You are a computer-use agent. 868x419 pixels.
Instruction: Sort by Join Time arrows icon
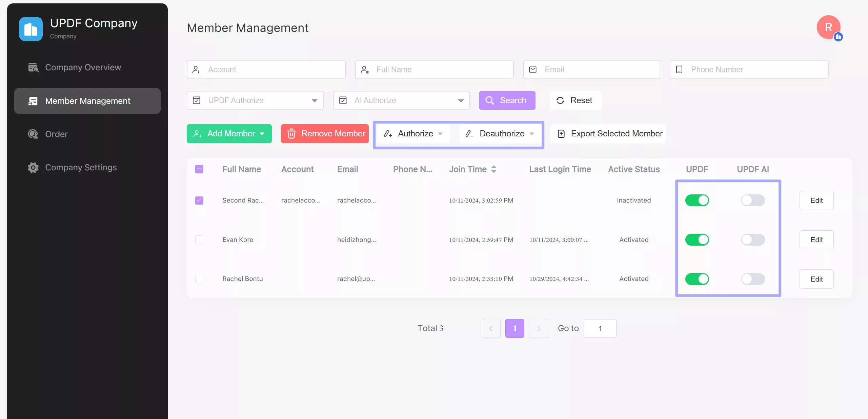pyautogui.click(x=494, y=169)
